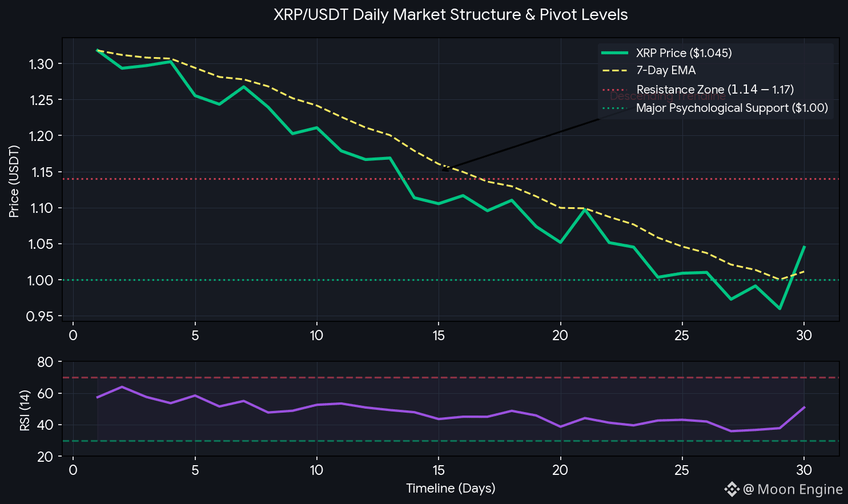Click the "Major Psychological Support ($1.00)" legend label
Viewport: 848px width, 504px height.
(732, 108)
